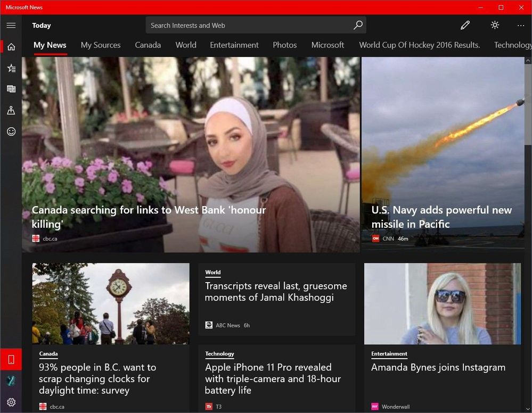Viewport: 532px width, 413px height.
Task: Click the World category label
Action: pos(212,272)
